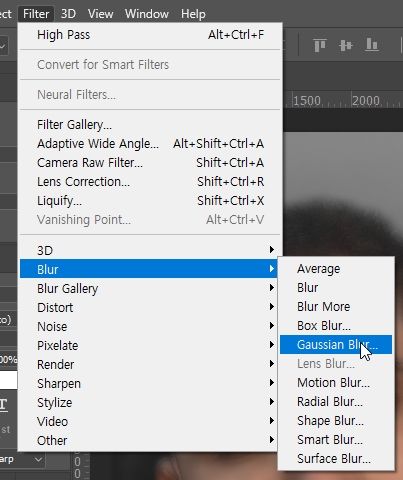The height and width of the screenshot is (480, 403).
Task: Open Smart Blur dialog
Action: pyautogui.click(x=336, y=440)
